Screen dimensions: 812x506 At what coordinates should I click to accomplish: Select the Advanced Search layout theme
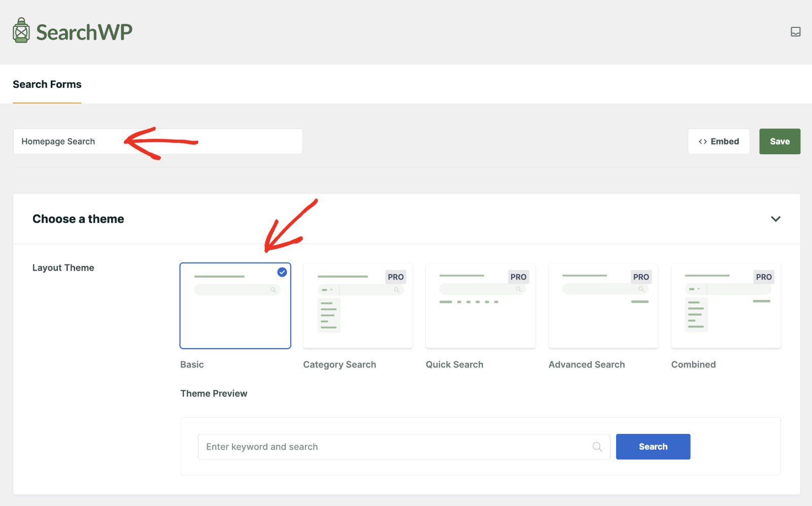[603, 306]
